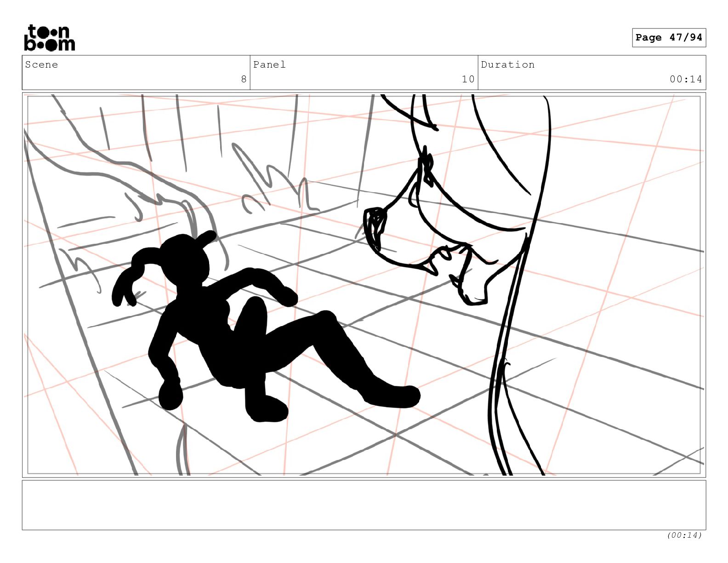The width and height of the screenshot is (728, 563).
Task: Click the empty caption box below the panel
Action: [x=364, y=505]
